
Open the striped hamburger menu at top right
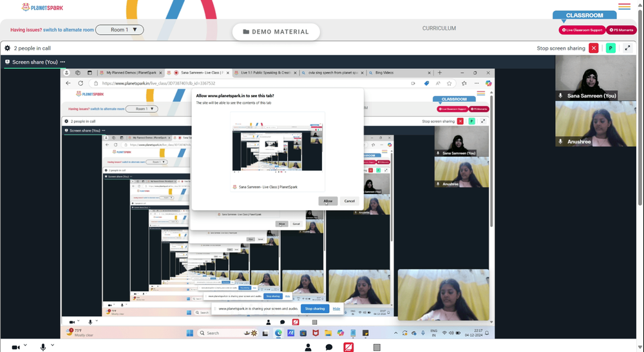point(624,6)
